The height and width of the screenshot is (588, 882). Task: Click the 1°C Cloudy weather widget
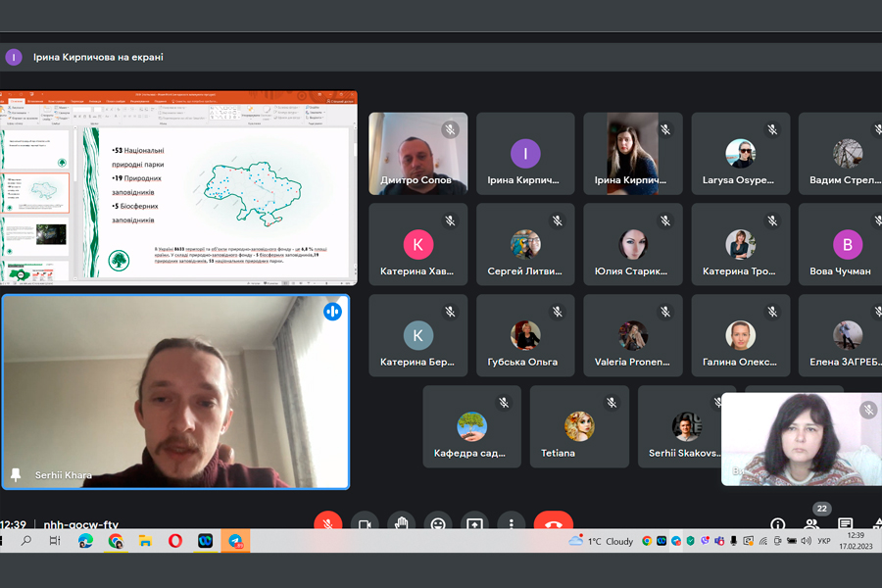click(x=601, y=541)
